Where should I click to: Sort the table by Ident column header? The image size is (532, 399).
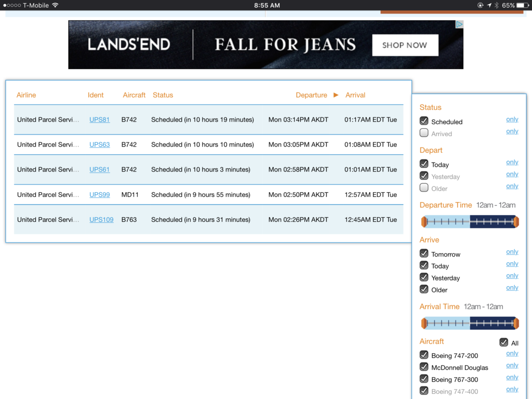coord(96,95)
